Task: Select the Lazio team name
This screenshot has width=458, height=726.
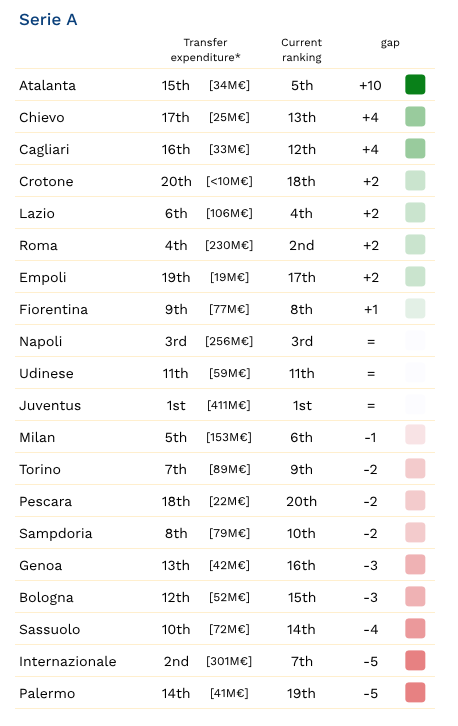Action: (x=37, y=213)
